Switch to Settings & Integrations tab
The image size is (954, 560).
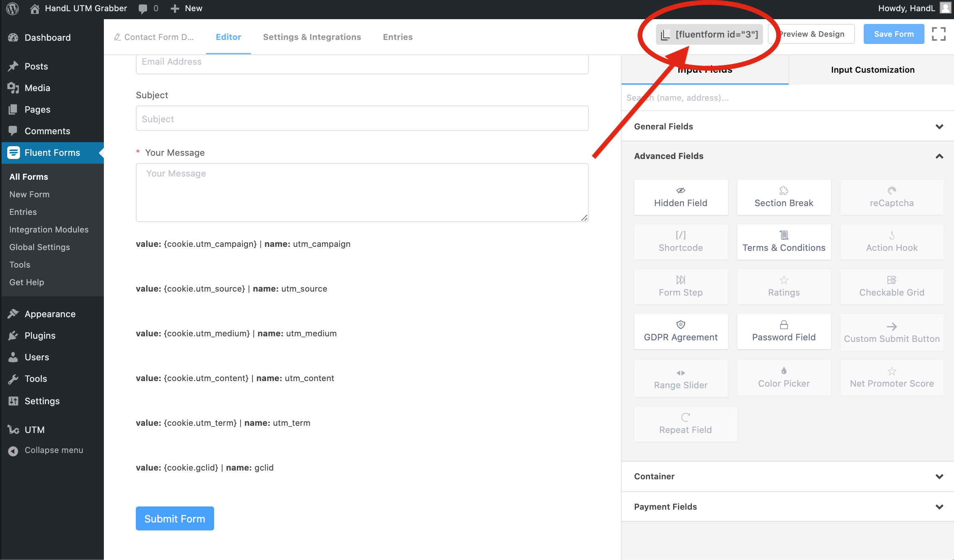(312, 37)
